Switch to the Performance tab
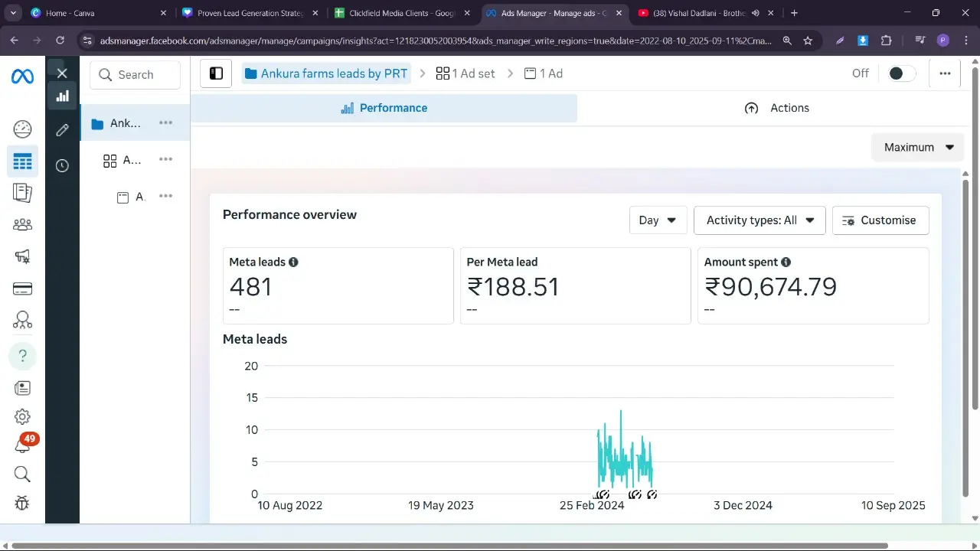This screenshot has width=980, height=551. point(384,108)
